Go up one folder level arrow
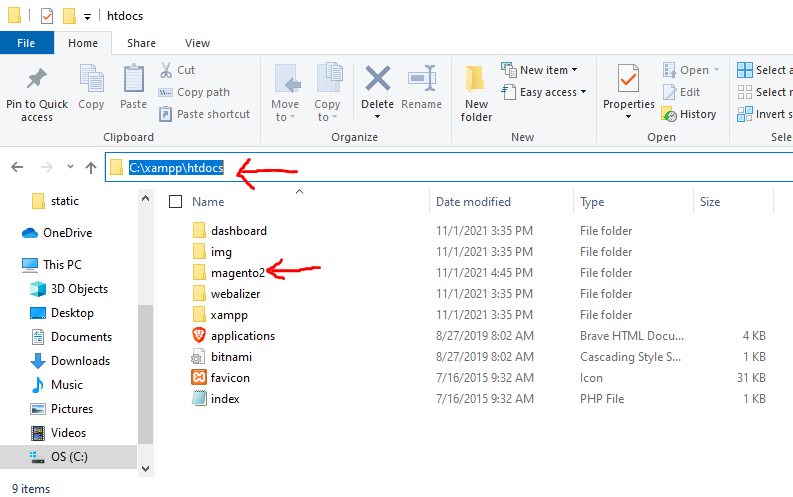Viewport: 793px width, 497px height. [91, 167]
